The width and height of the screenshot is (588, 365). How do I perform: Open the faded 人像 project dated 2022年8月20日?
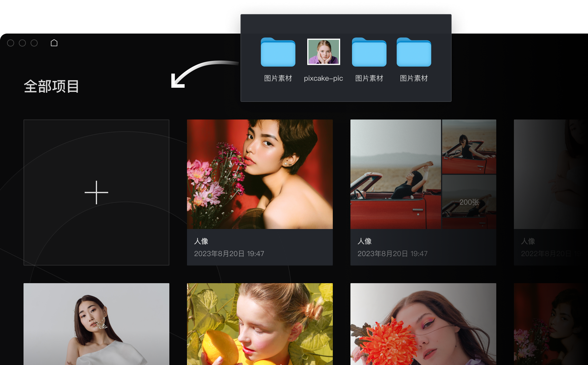pos(551,193)
